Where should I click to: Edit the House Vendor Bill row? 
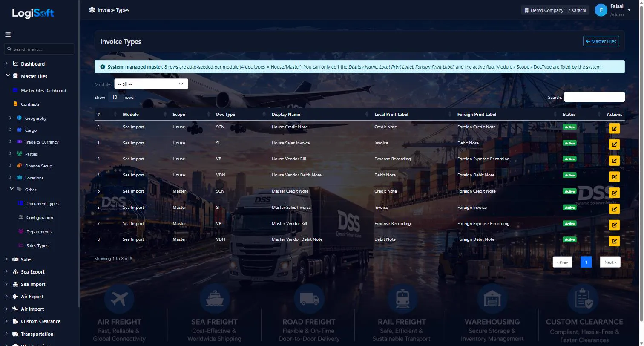coord(614,161)
